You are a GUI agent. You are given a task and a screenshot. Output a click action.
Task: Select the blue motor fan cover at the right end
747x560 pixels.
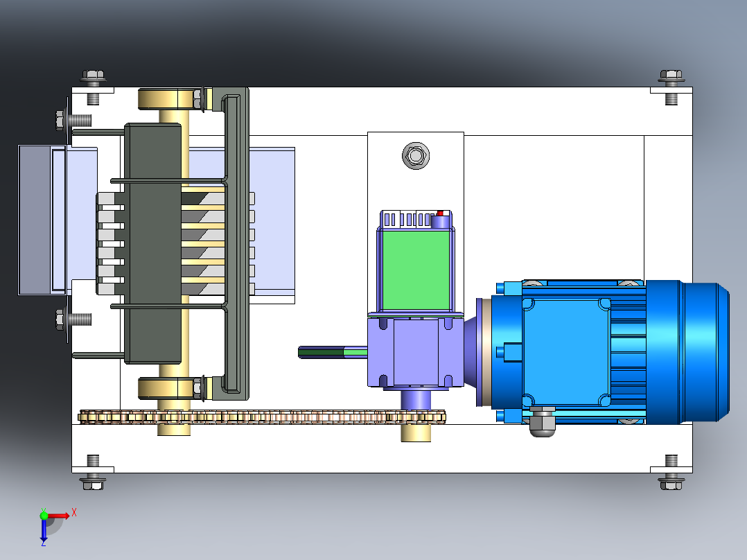(687, 351)
